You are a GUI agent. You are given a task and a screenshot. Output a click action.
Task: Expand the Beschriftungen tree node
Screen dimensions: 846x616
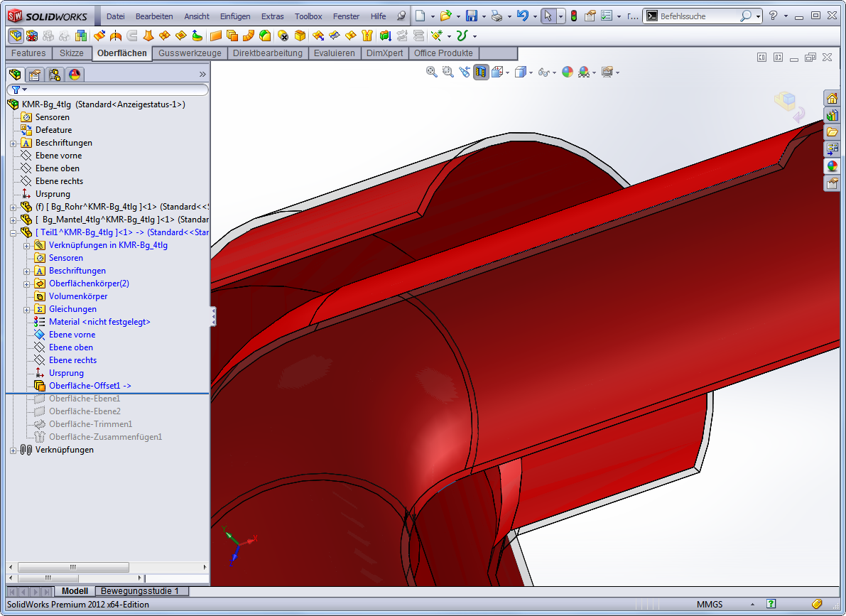[x=13, y=143]
